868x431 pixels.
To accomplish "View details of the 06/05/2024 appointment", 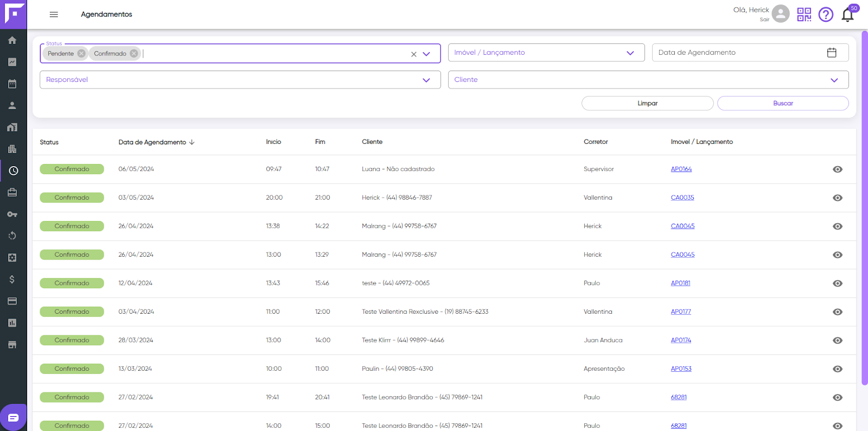I will [x=838, y=169].
